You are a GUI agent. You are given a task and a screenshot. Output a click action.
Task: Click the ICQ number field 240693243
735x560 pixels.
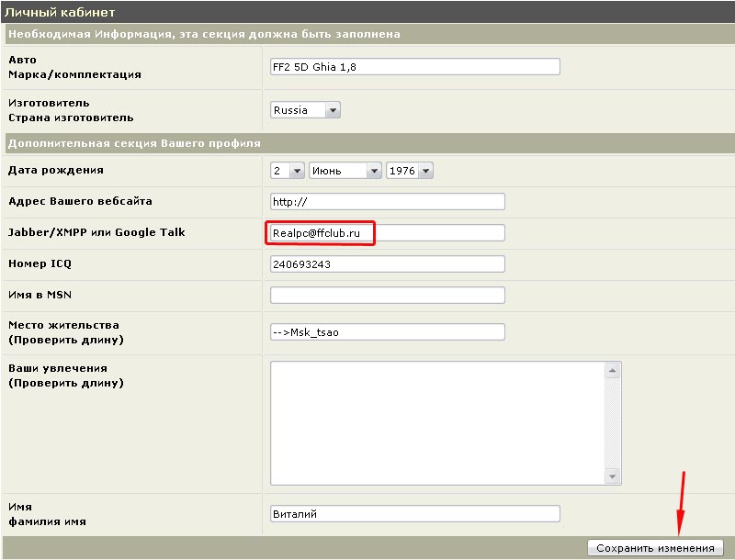click(x=387, y=263)
